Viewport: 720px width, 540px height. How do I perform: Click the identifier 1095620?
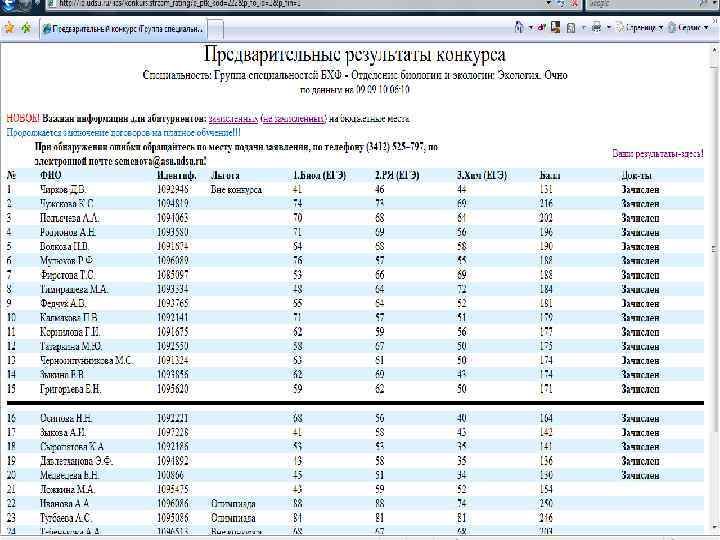[173, 389]
